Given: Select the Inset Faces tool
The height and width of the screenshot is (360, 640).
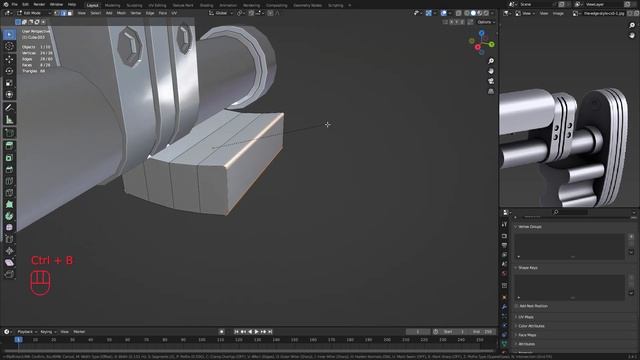Looking at the screenshot, I should (x=9, y=158).
